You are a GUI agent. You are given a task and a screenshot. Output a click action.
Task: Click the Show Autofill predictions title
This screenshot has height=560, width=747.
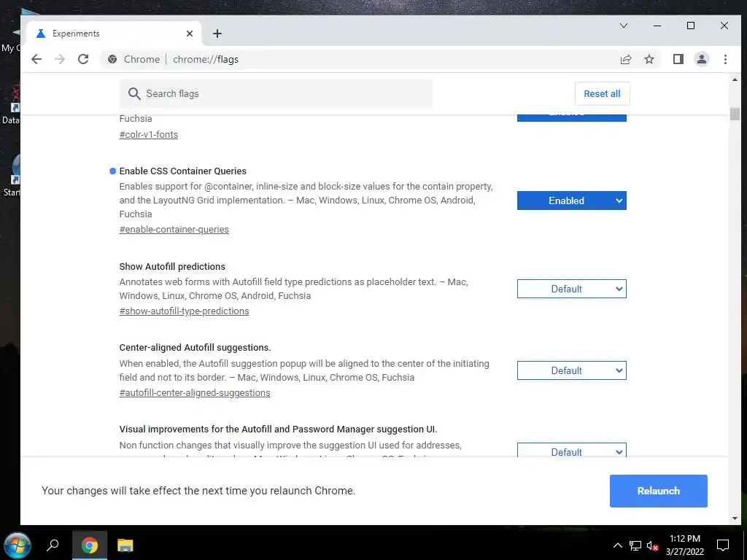point(172,267)
